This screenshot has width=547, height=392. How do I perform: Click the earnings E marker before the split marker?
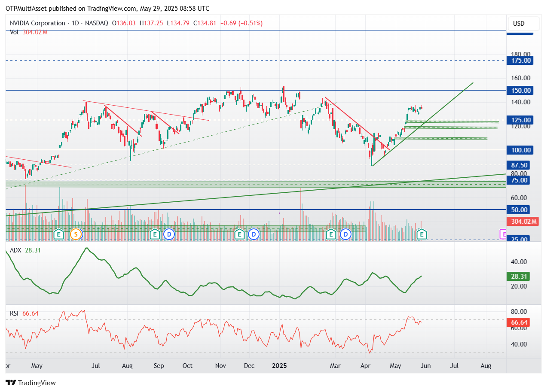(59, 234)
